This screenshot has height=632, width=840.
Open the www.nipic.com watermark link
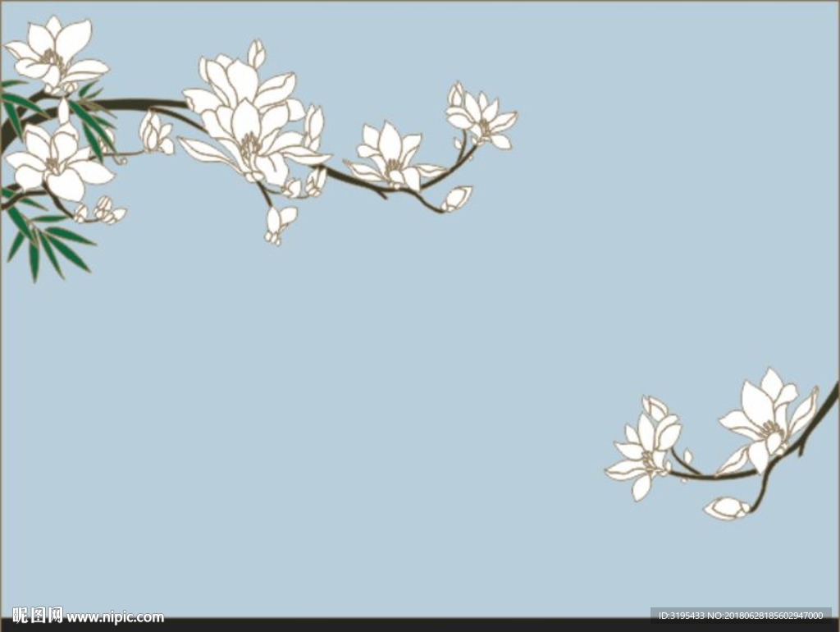pos(115,617)
